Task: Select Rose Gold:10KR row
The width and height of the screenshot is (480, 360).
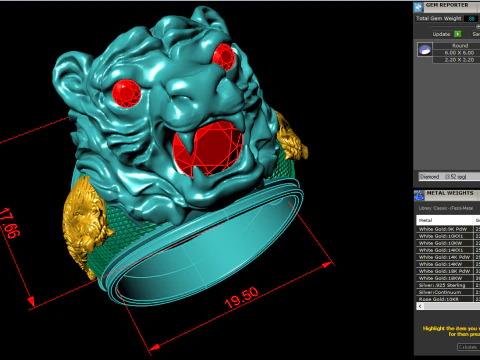Action: [448, 299]
